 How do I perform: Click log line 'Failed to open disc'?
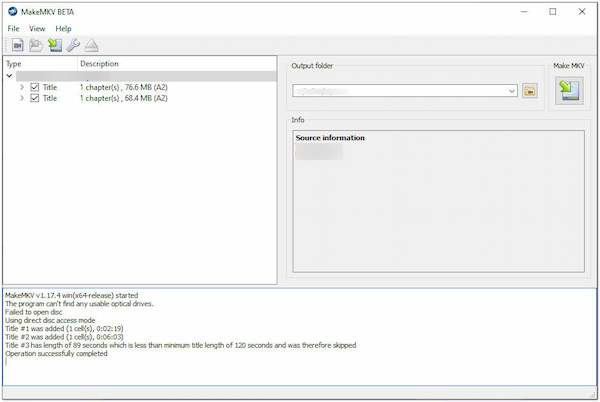[34, 312]
